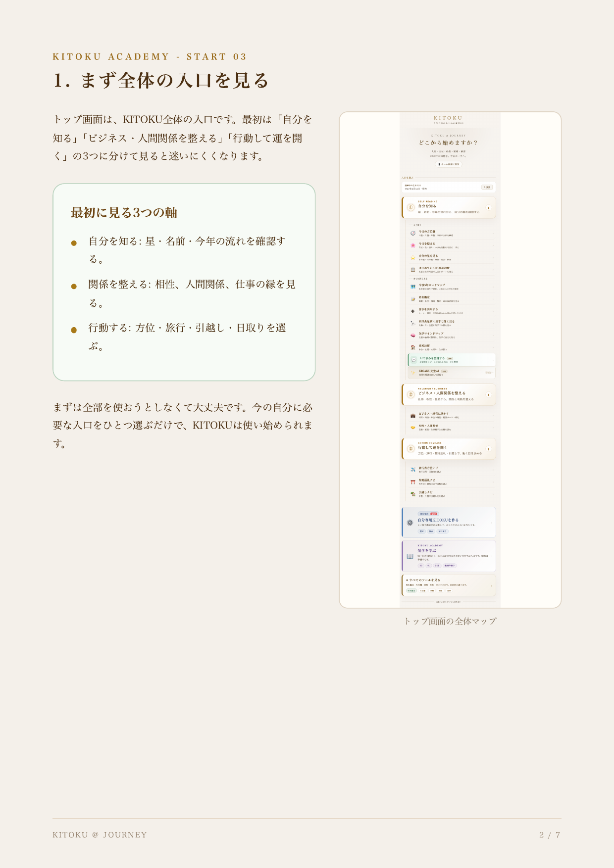Click the sparkles icon for KIGAKU先生AI

[413, 373]
